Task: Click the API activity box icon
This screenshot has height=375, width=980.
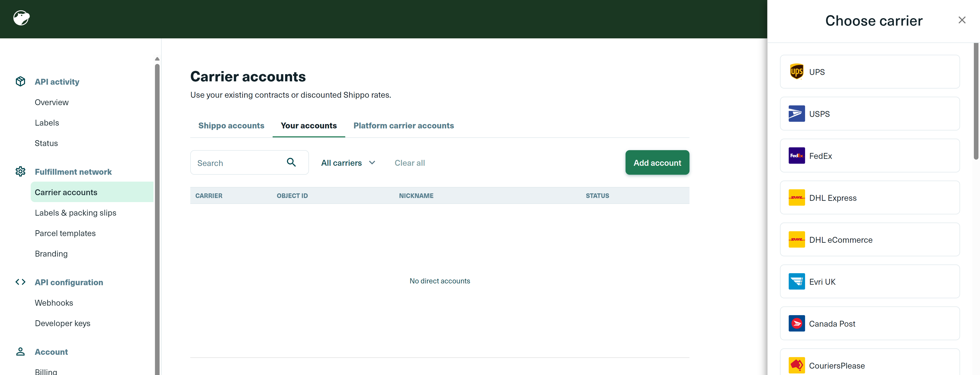Action: coord(20,82)
